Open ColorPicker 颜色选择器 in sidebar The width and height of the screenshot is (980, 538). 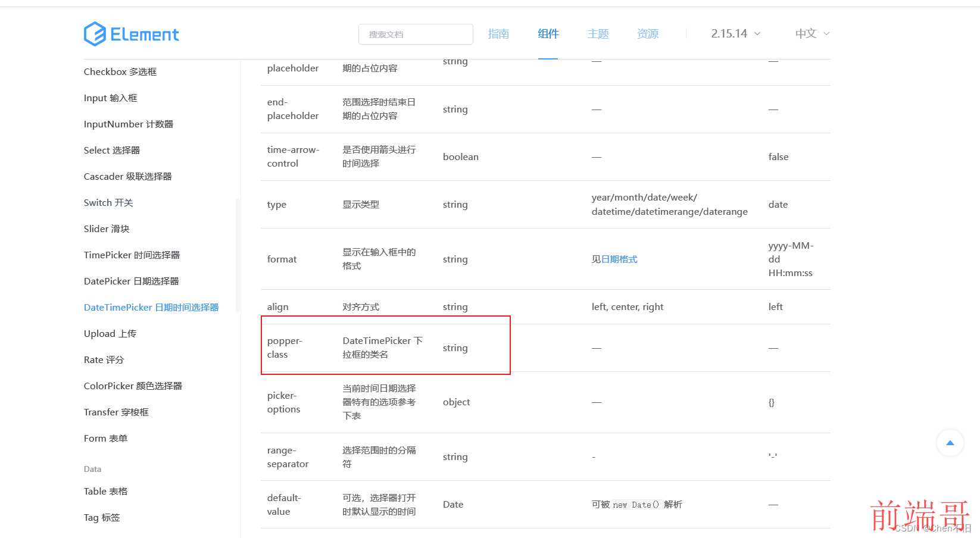(x=133, y=386)
